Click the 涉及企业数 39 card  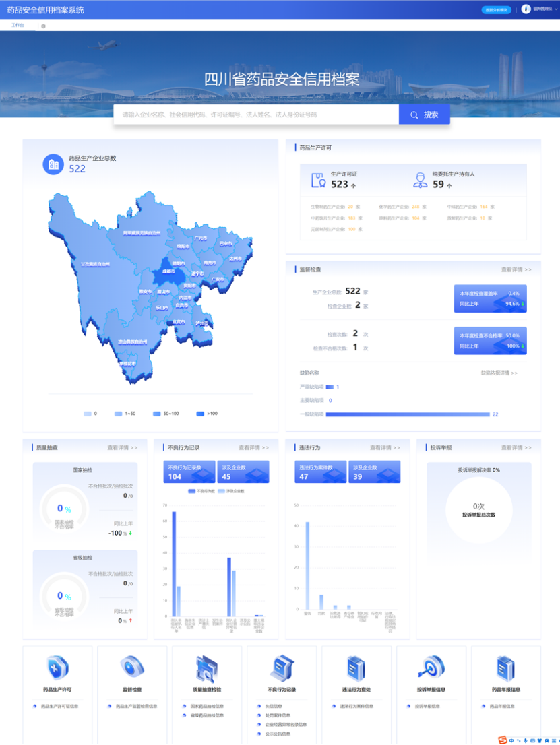pos(374,472)
